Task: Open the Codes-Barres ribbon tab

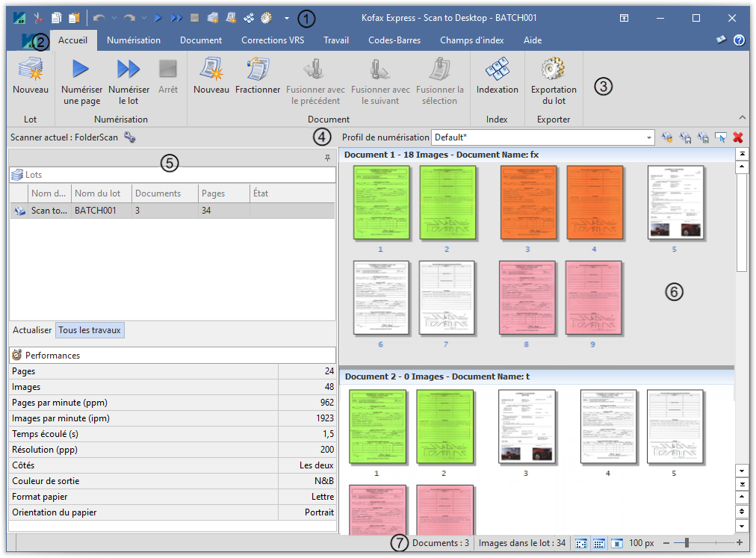Action: coord(391,40)
